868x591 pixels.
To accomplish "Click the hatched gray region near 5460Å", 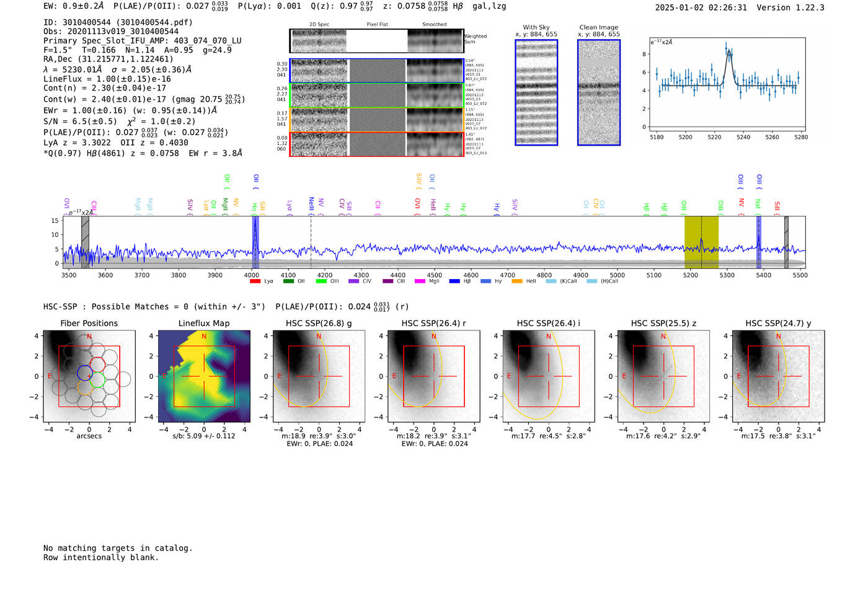I will tap(786, 242).
